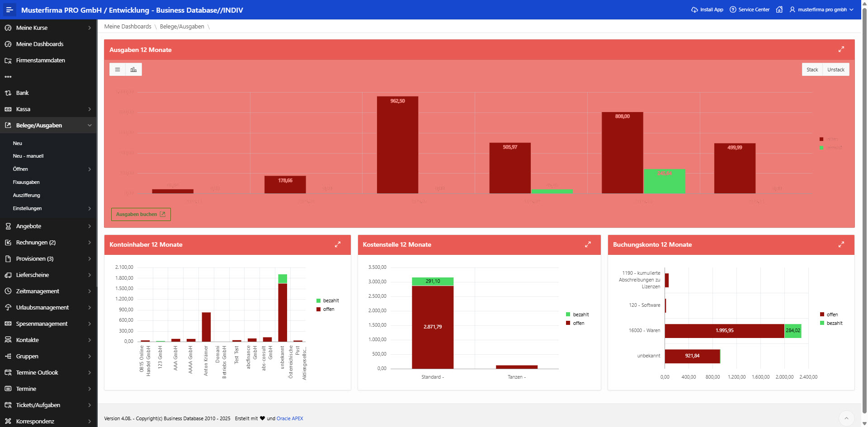
Task: Maximize the Kostenstelle 12 Monate panel
Action: 588,244
